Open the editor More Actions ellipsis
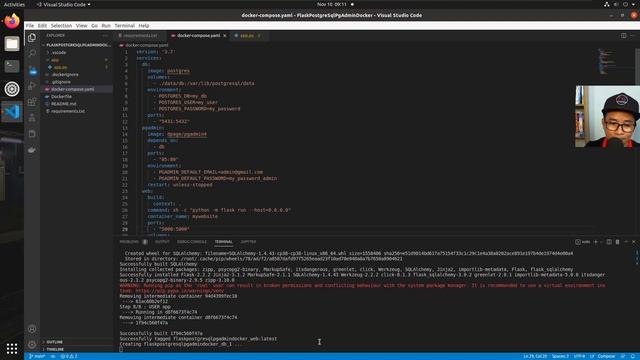The image size is (640, 360). pos(632,36)
